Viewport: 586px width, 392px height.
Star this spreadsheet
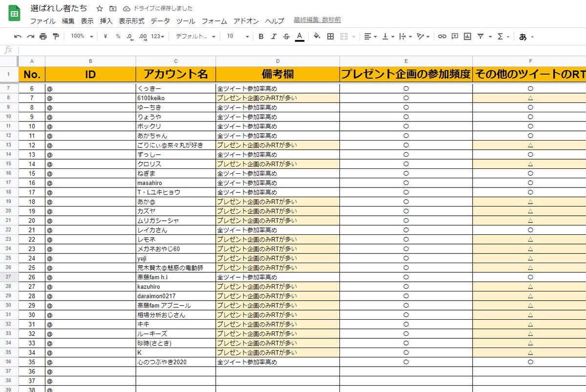pos(100,9)
